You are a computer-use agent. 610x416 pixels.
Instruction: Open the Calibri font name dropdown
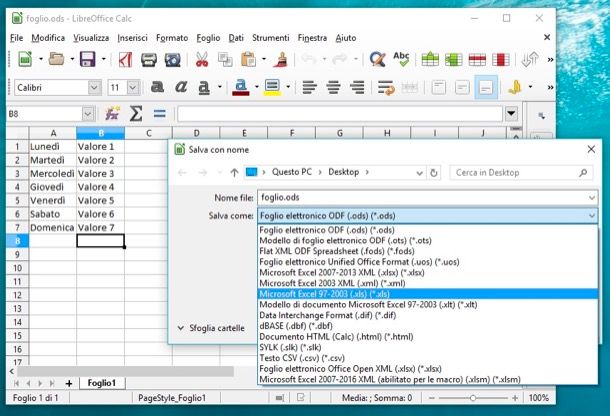tap(94, 88)
